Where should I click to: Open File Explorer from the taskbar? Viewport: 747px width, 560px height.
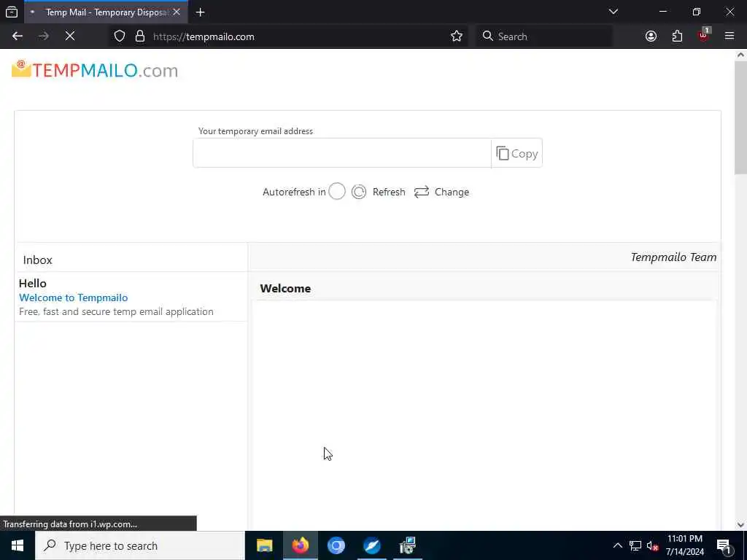pyautogui.click(x=264, y=545)
